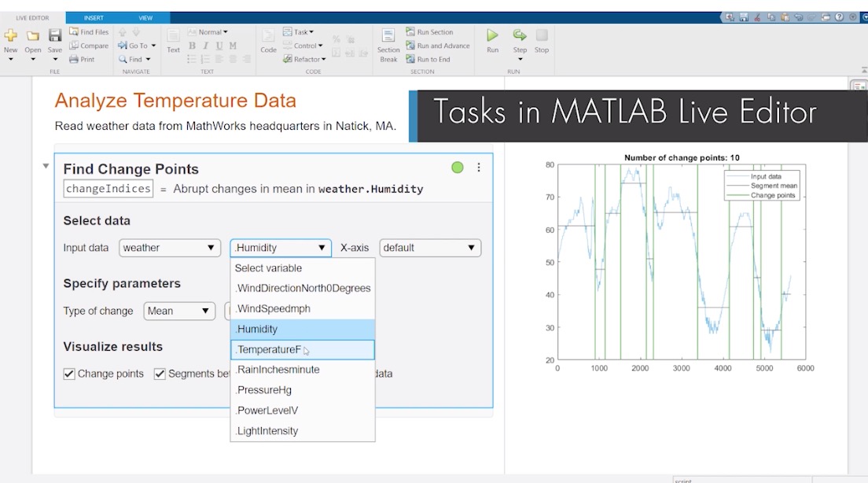Switch to the Live Editor tab
868x483 pixels.
(32, 18)
